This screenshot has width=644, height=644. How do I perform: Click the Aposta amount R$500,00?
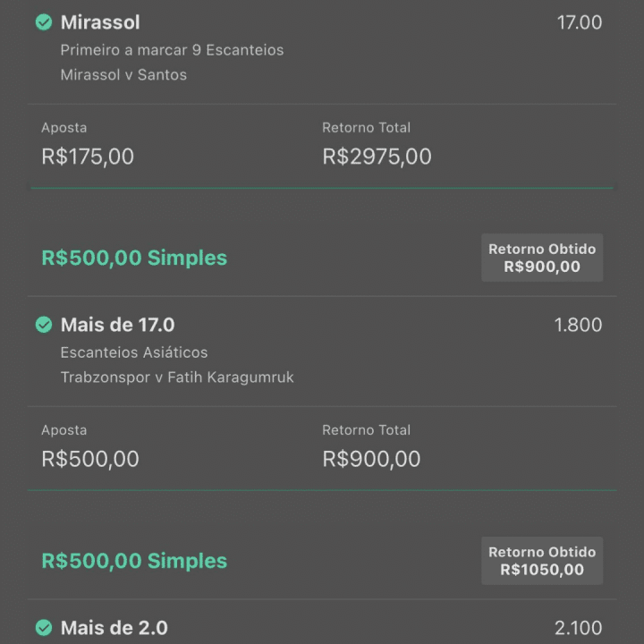(x=90, y=459)
